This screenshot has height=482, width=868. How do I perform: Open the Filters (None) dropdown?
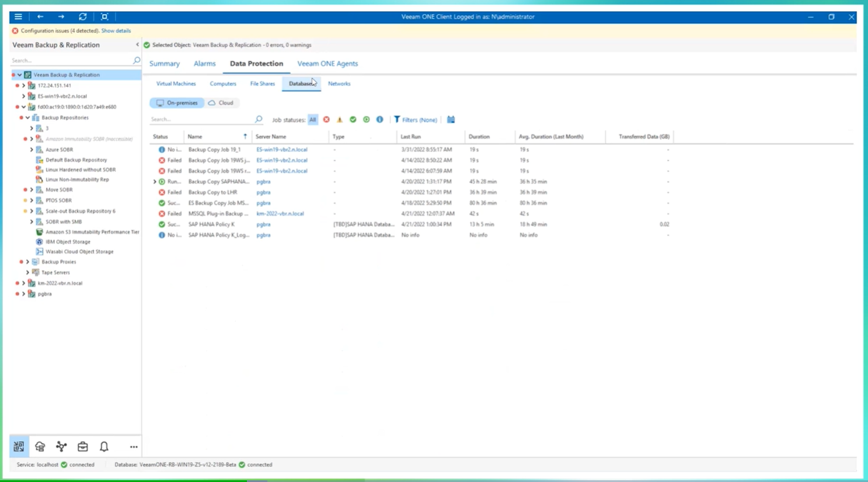416,119
